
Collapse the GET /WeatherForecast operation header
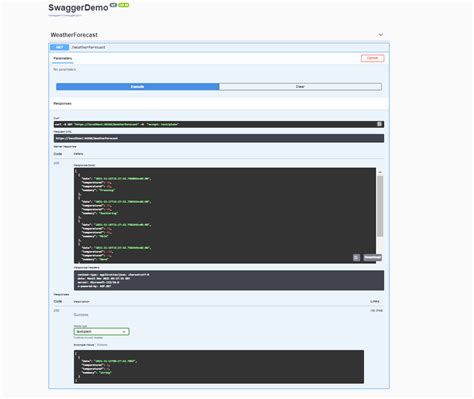tap(219, 47)
